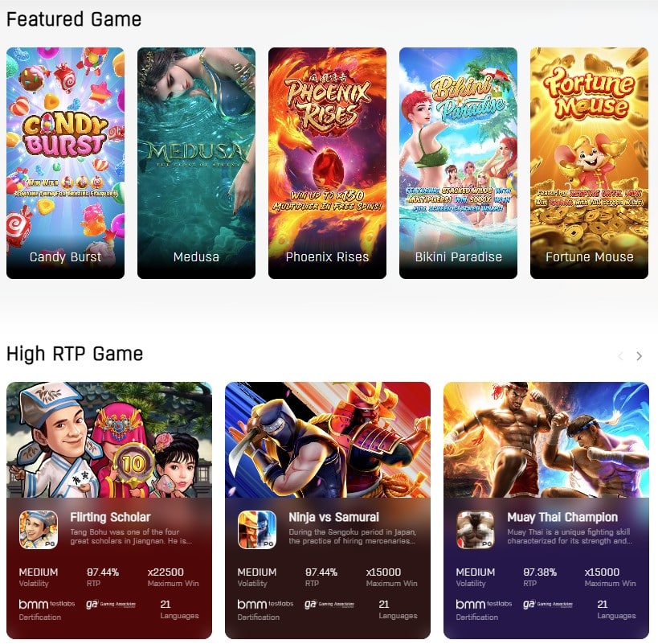Click the bmm testlabs logo on Muay Thai Champion
Screen dimensions: 658x644
(484, 604)
